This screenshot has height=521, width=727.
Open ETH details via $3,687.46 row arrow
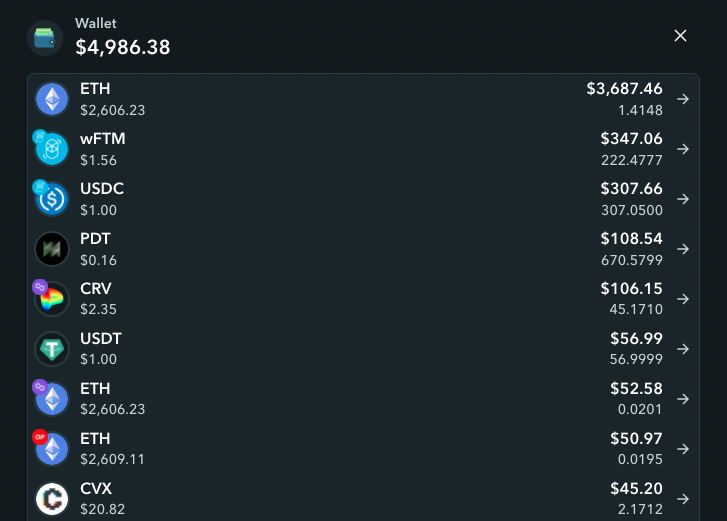coord(682,99)
